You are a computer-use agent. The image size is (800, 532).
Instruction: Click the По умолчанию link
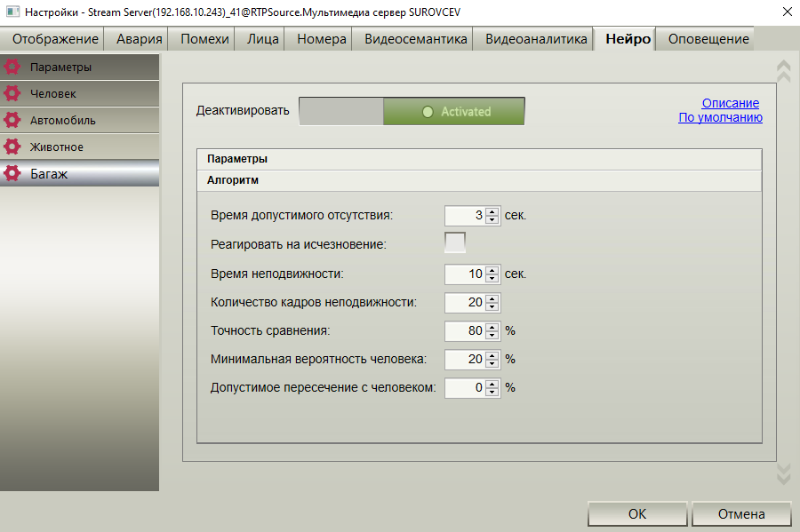720,117
